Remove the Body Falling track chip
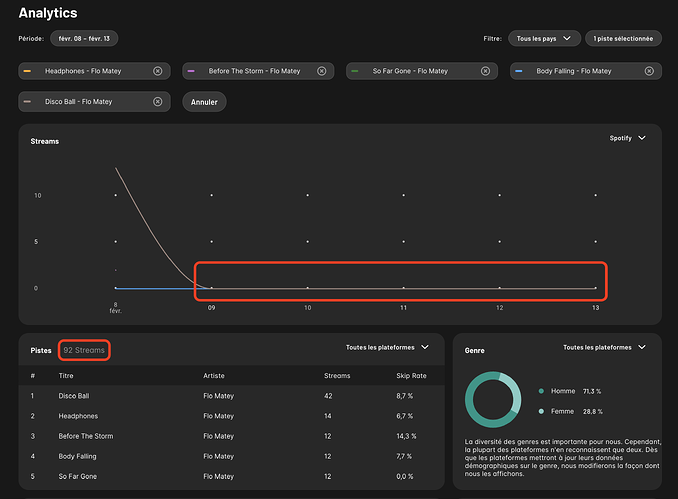Screen dimensions: 678x499 click(x=649, y=71)
